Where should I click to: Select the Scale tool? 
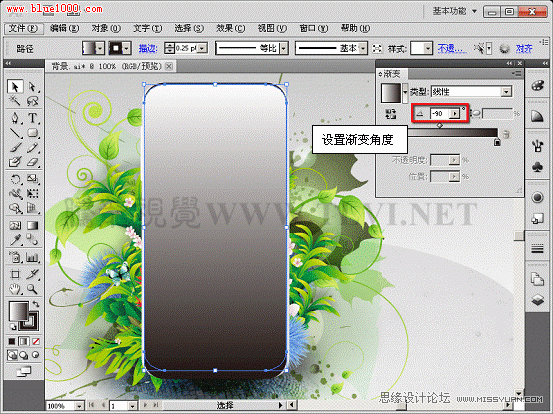[x=32, y=179]
